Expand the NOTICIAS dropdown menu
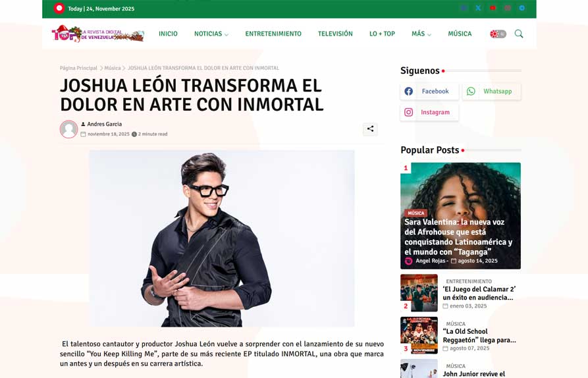Viewport: 588px width, 378px height. (x=211, y=34)
